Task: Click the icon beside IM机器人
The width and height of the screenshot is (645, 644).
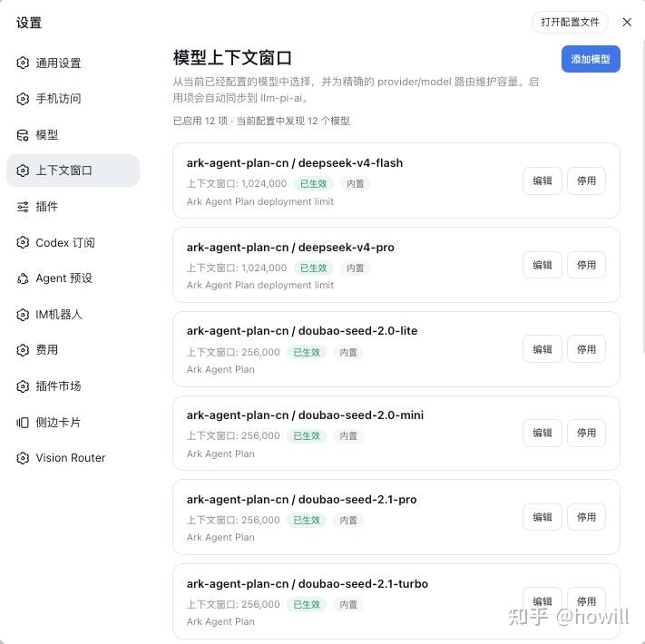Action: [x=23, y=315]
